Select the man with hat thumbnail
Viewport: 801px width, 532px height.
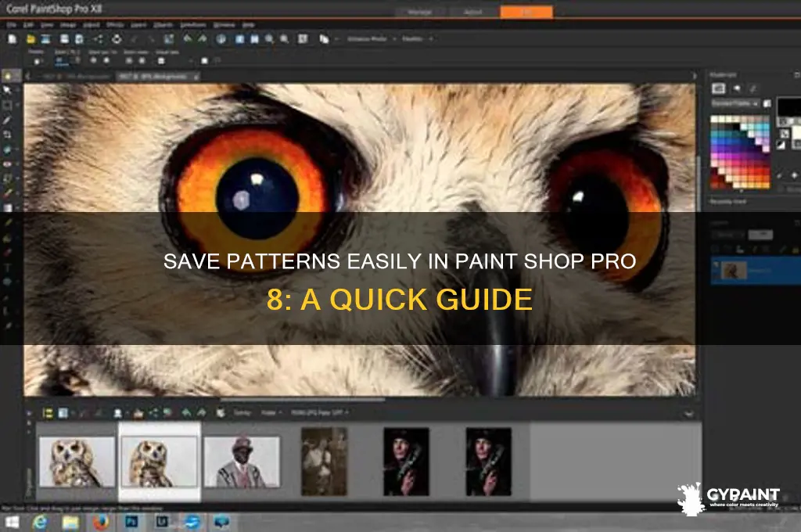coord(242,462)
